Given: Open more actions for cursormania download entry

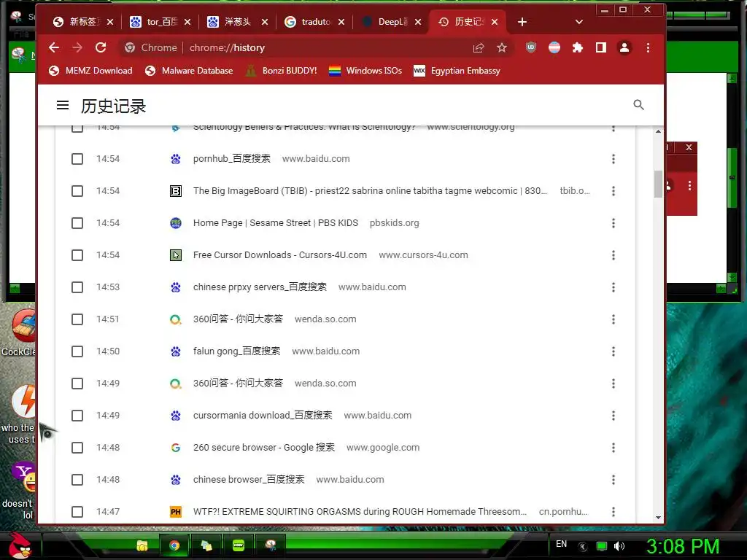Looking at the screenshot, I should coord(613,416).
